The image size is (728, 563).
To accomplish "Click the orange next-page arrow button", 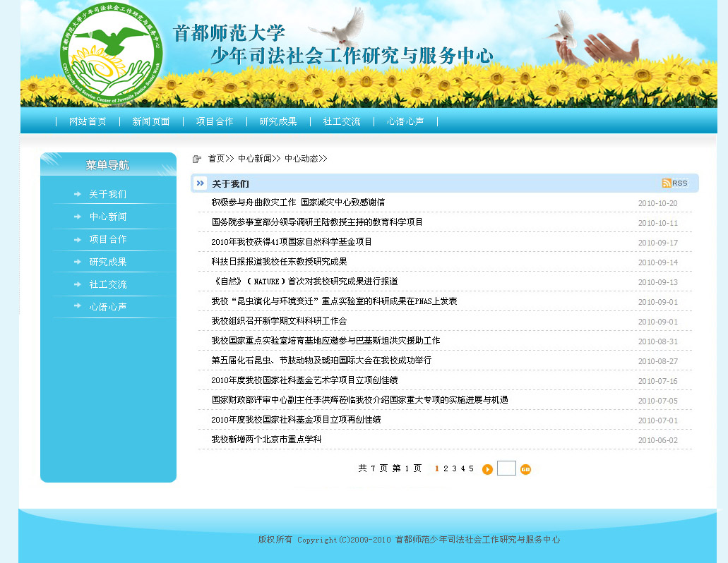I will point(487,469).
